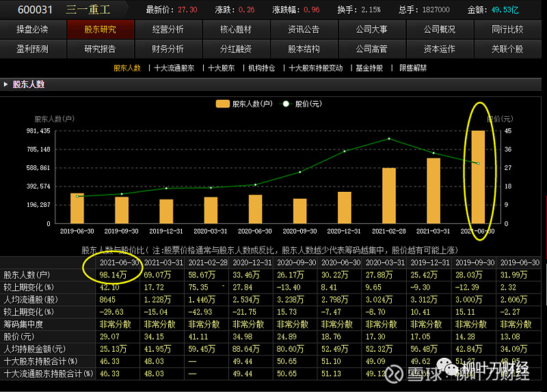Select the 2021-03-31 bar in the chart
Screen dimensions: 547x392
pos(433,191)
